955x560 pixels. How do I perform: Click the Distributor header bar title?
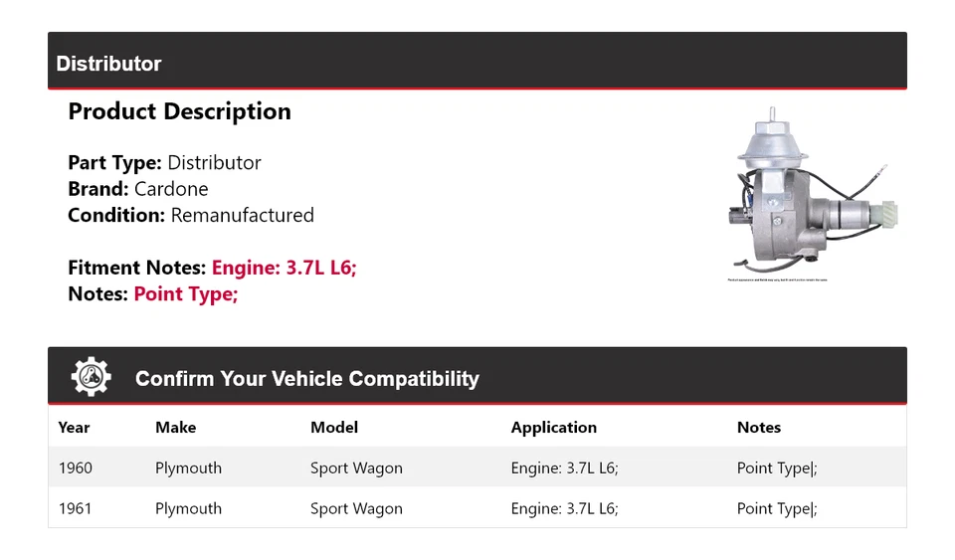point(108,64)
